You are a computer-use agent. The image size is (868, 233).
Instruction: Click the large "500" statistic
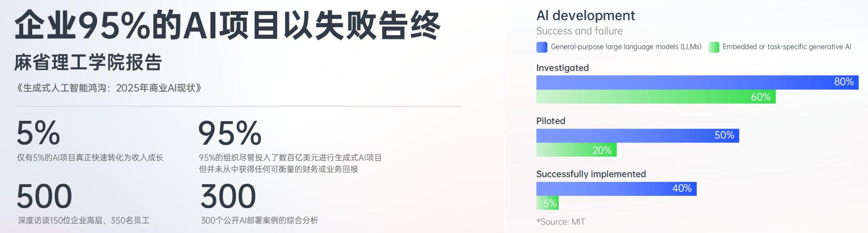(x=44, y=196)
